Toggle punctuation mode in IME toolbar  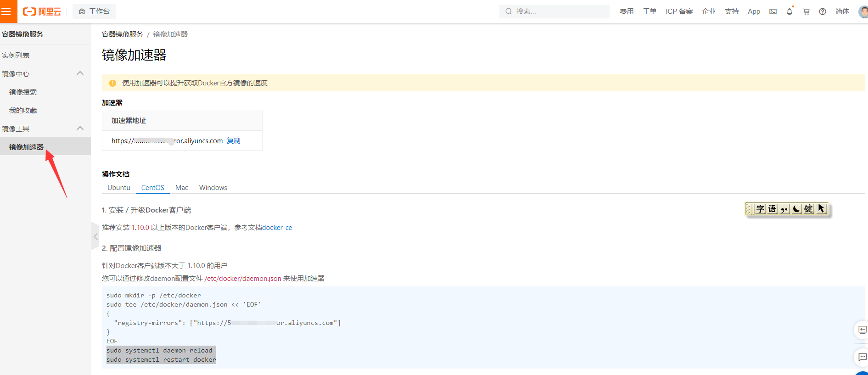[784, 209]
